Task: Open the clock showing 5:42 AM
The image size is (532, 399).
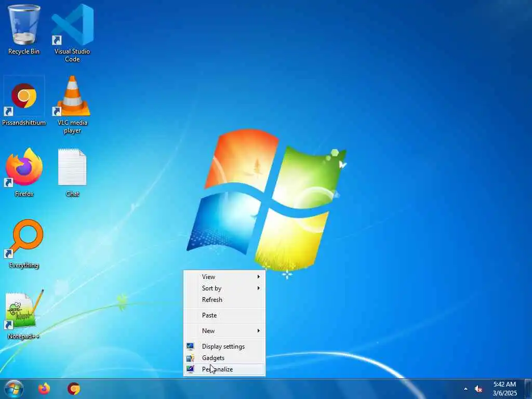Action: [504, 389]
